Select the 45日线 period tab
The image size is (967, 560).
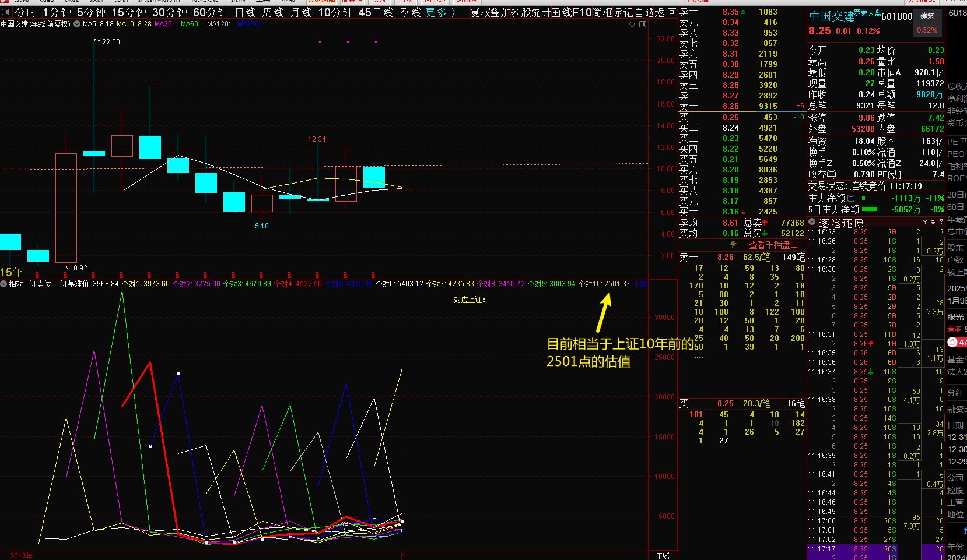376,12
